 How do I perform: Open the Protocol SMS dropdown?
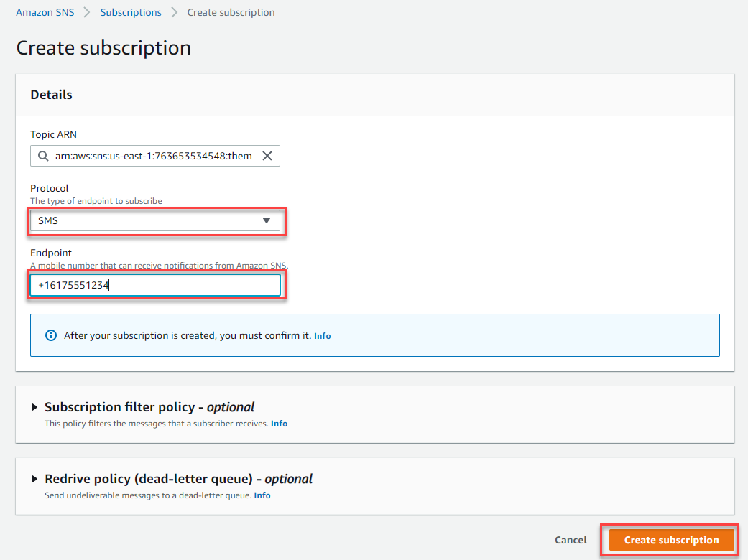[x=155, y=220]
